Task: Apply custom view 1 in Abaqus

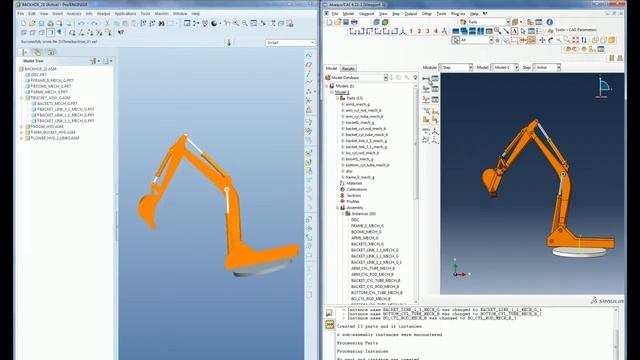Action: [x=411, y=31]
